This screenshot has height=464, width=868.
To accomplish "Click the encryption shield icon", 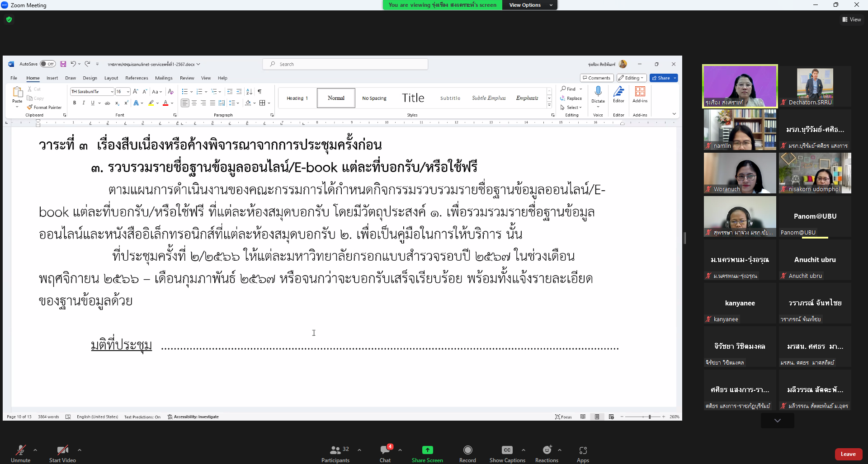I will (x=9, y=19).
